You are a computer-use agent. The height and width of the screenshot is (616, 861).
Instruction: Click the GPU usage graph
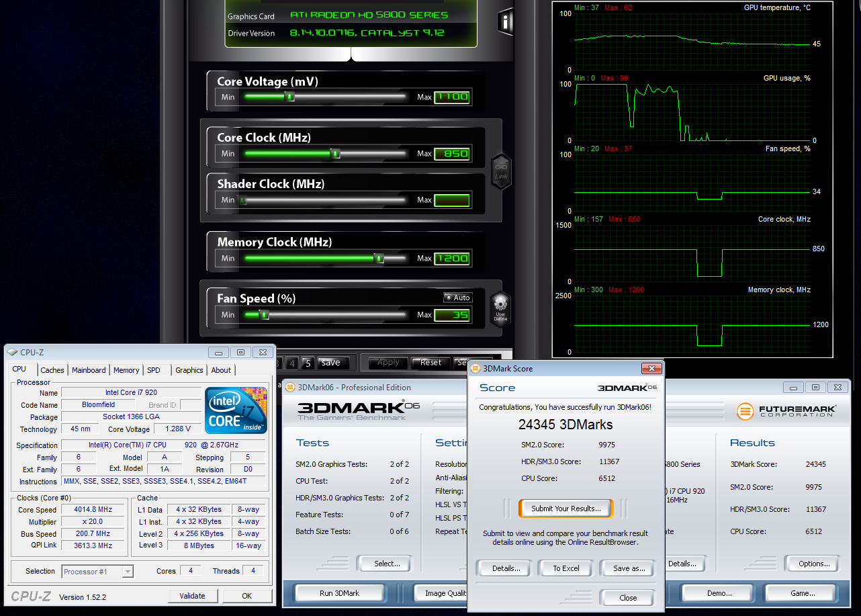tap(692, 112)
